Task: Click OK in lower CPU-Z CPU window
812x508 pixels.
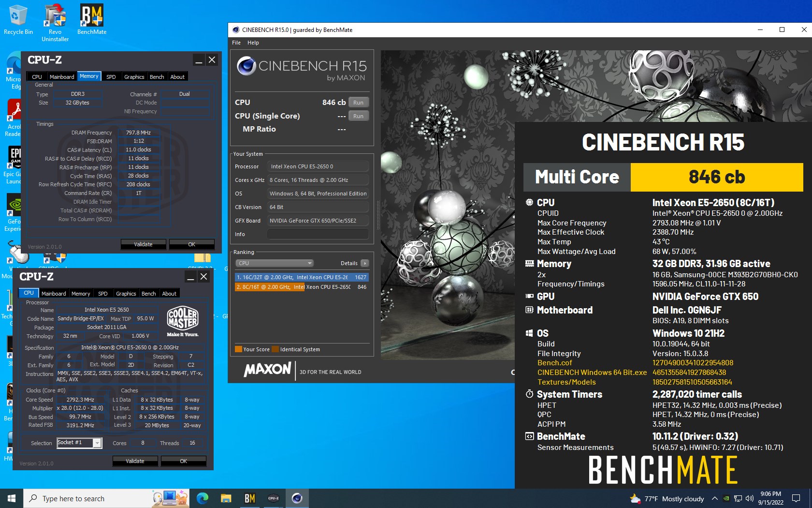Action: [x=183, y=461]
